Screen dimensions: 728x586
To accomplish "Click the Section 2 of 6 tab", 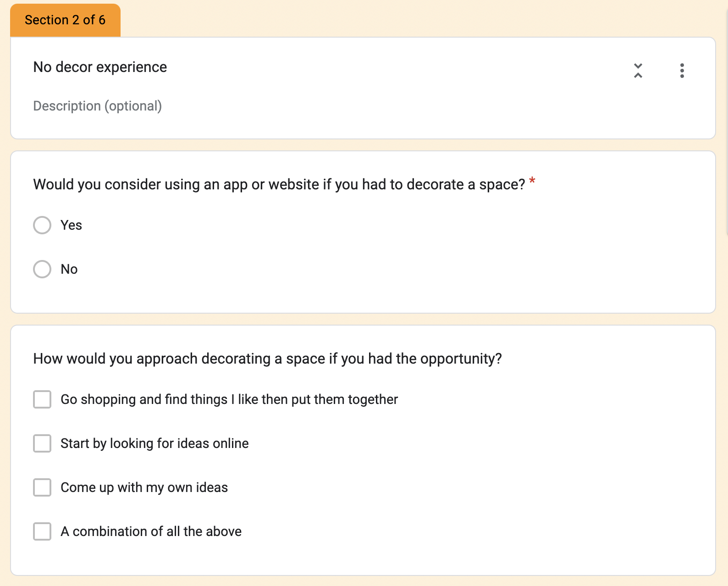I will [x=65, y=20].
